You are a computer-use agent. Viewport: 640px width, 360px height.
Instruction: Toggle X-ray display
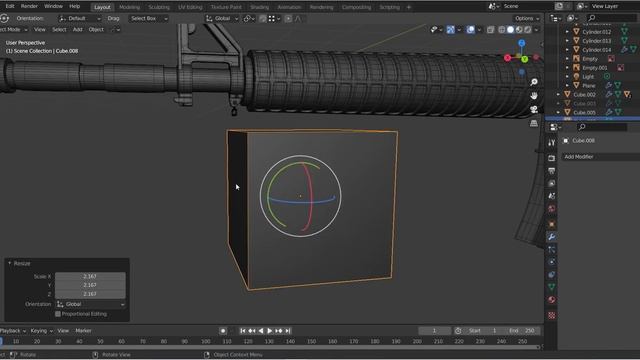pyautogui.click(x=490, y=30)
